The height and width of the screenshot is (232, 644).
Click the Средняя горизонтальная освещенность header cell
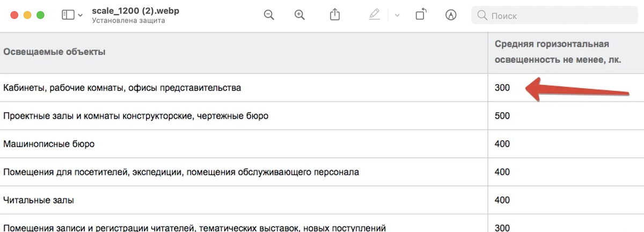558,52
